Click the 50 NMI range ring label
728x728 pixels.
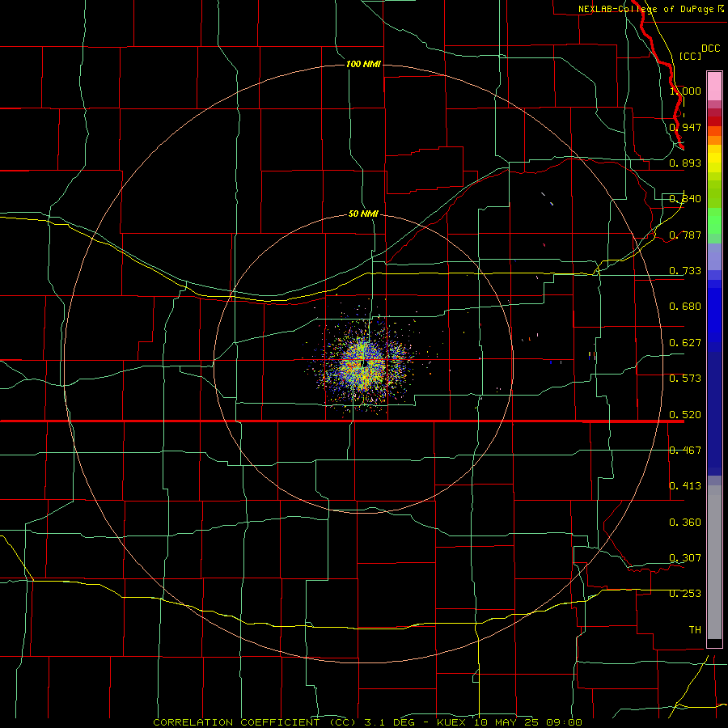tap(363, 214)
